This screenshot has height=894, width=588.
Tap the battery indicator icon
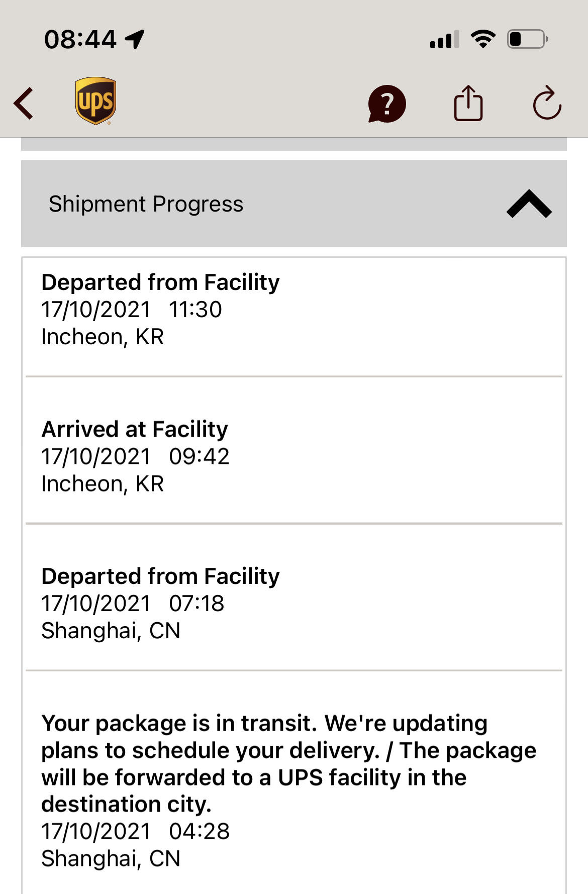click(527, 39)
